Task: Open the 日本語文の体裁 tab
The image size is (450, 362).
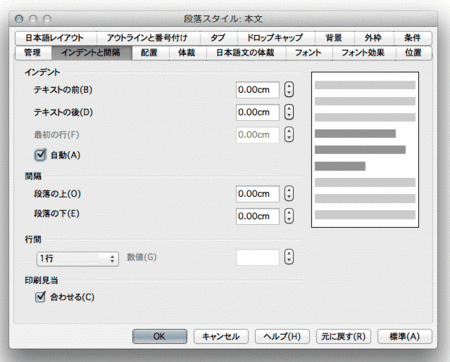Action: click(x=246, y=53)
